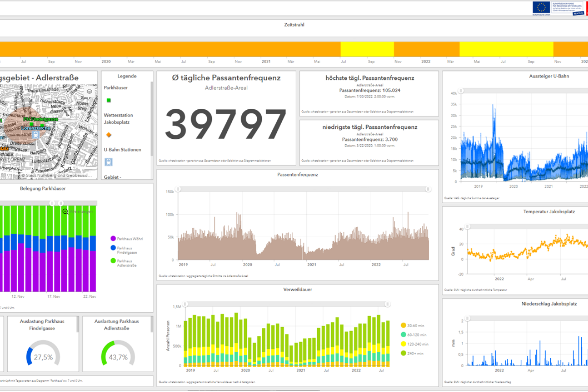588x392 pixels.
Task: Click the U-Bahn station marker below Lorenzkirche
Action: (35, 135)
